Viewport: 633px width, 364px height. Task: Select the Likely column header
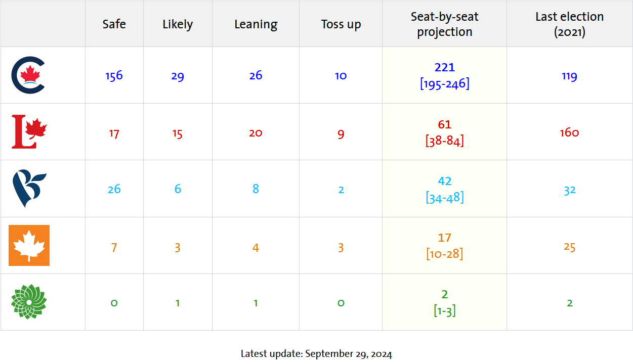[x=178, y=24]
